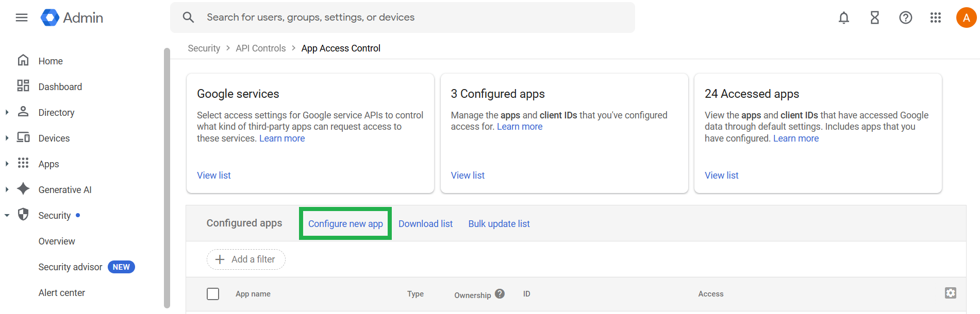This screenshot has height=314, width=980.
Task: Open the help question mark icon
Action: [x=906, y=18]
